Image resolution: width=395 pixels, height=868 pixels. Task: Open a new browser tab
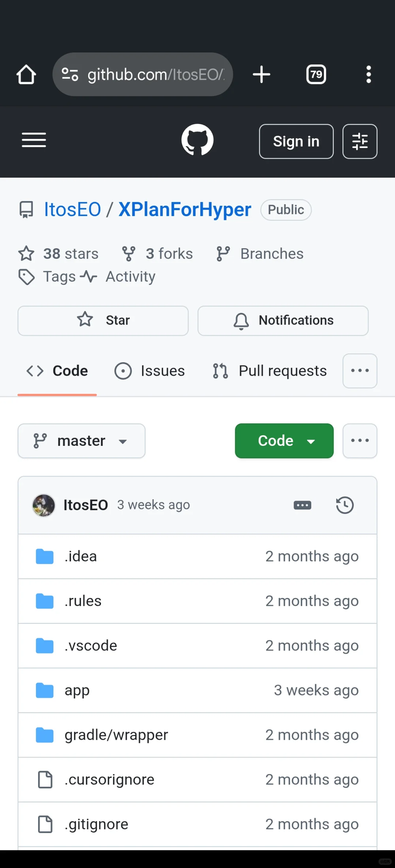click(x=262, y=75)
